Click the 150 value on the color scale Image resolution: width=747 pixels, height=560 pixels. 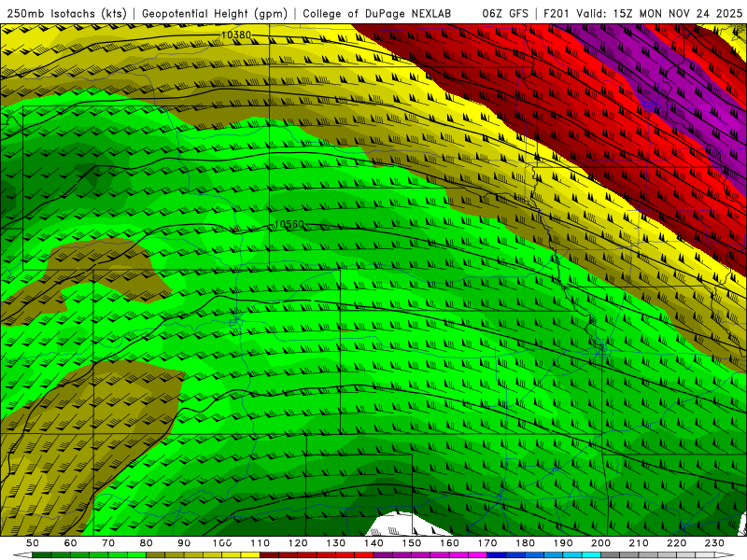(412, 543)
